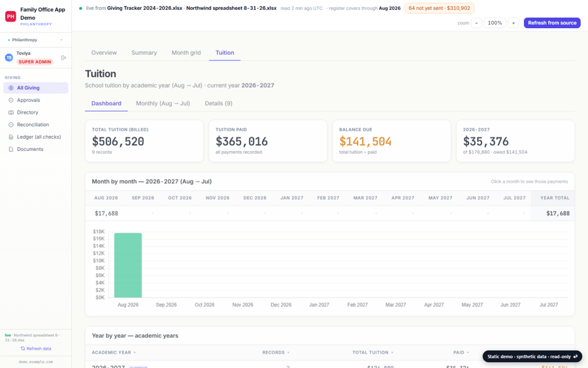The width and height of the screenshot is (588, 368).
Task: Click the Approvals check-circle icon
Action: tap(11, 100)
